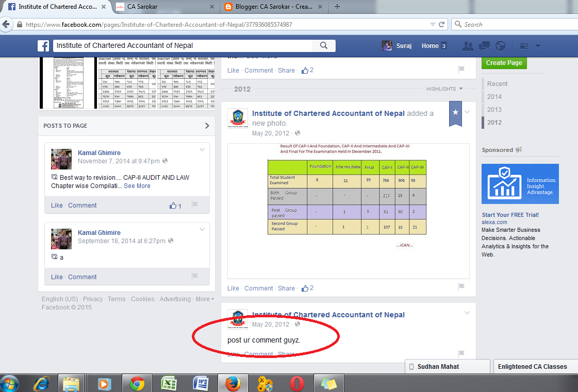Screen dimensions: 578x392
Task: Jump to Recent in the timeline navigator
Action: pos(497,83)
